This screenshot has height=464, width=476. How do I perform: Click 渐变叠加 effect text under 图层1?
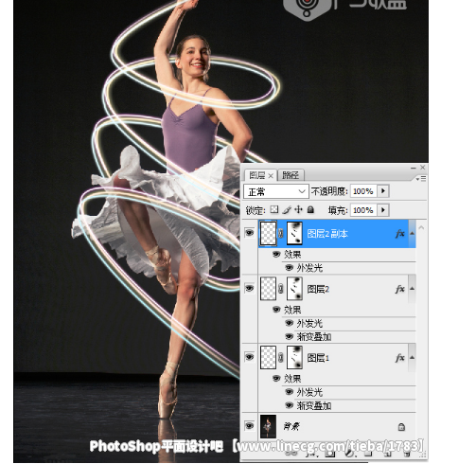coord(314,406)
